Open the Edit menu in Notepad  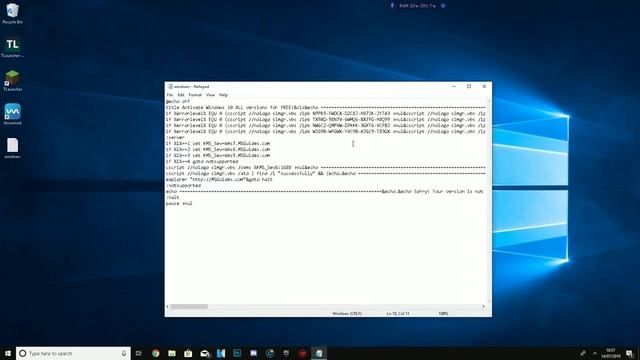[181, 95]
